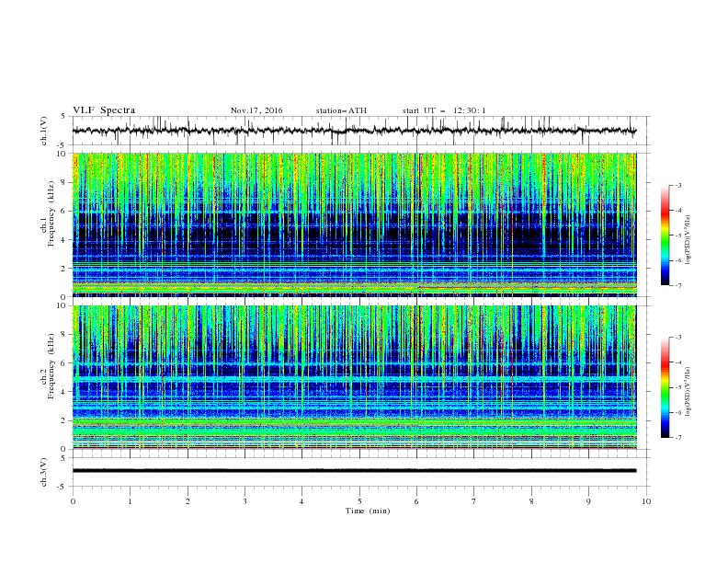Click time axis tick label "3"
Viewport: 728px width, 563px height.
245,501
